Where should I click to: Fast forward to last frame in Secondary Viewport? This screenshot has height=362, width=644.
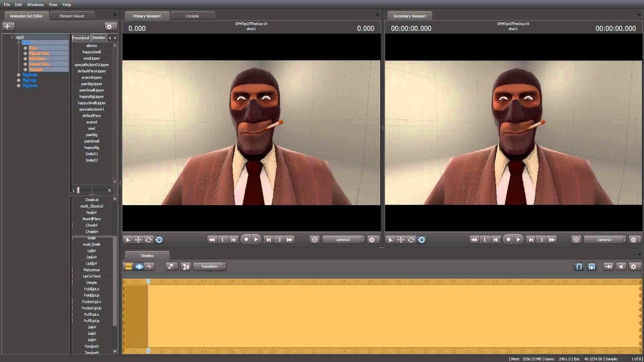[x=552, y=240]
